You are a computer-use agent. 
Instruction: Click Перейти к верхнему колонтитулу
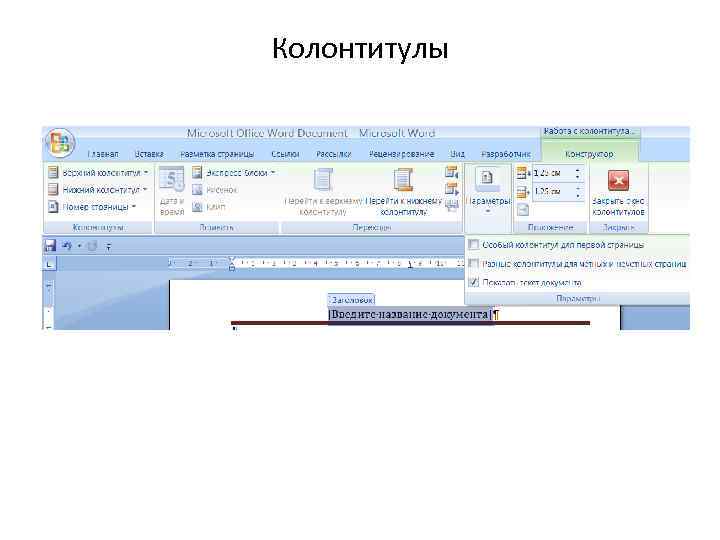pos(323,191)
